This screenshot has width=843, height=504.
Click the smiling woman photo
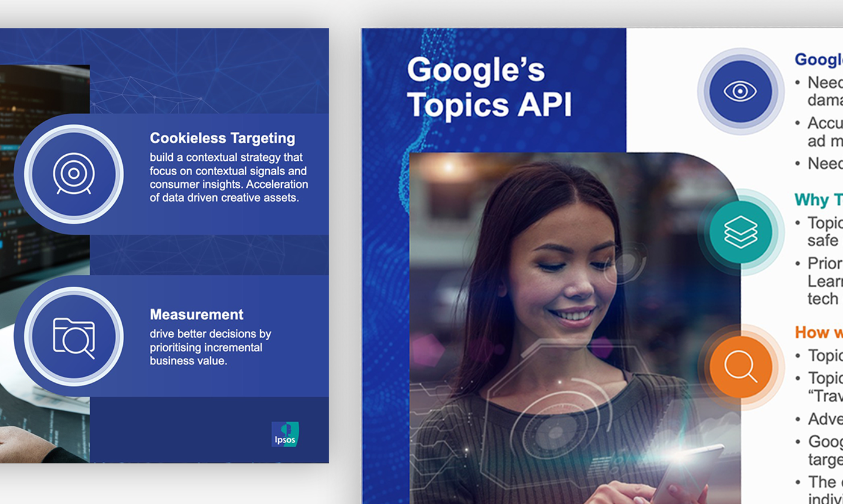(x=575, y=328)
